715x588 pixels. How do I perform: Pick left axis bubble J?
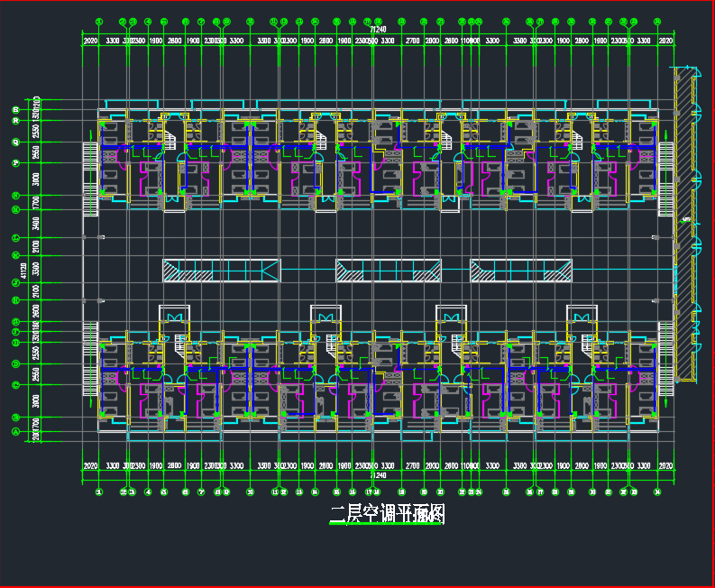16,283
